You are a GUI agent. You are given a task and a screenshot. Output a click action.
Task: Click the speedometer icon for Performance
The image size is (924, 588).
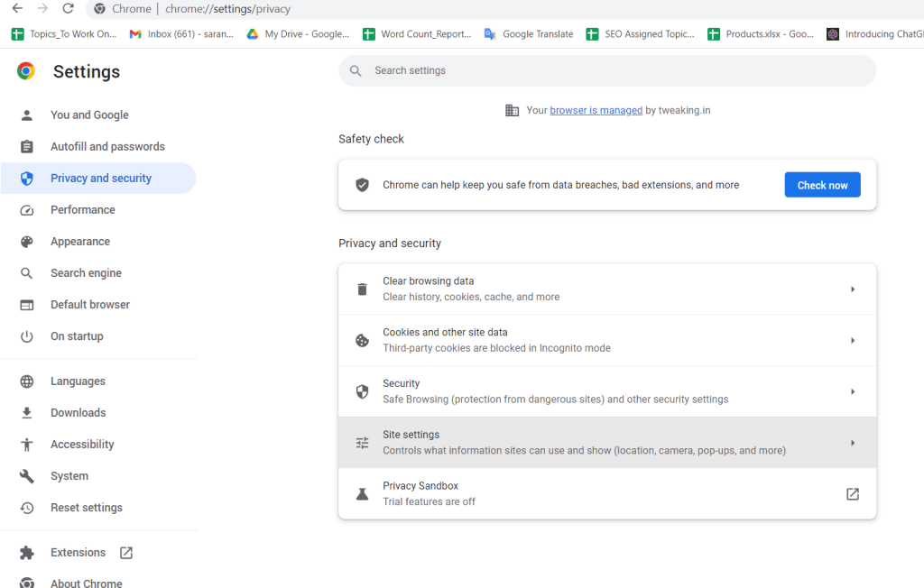coord(26,210)
